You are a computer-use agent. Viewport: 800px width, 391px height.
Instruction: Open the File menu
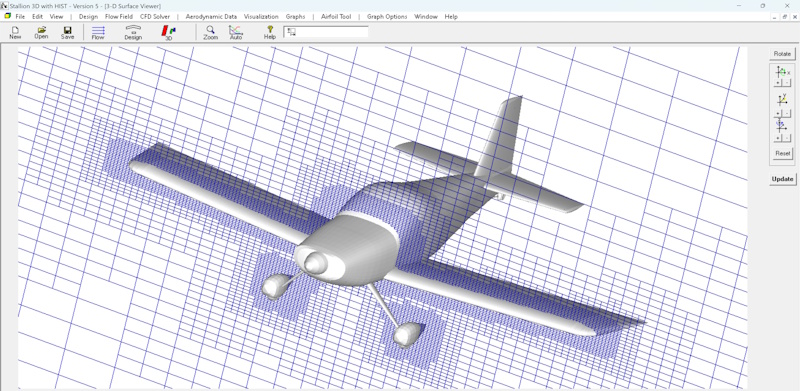pos(20,16)
